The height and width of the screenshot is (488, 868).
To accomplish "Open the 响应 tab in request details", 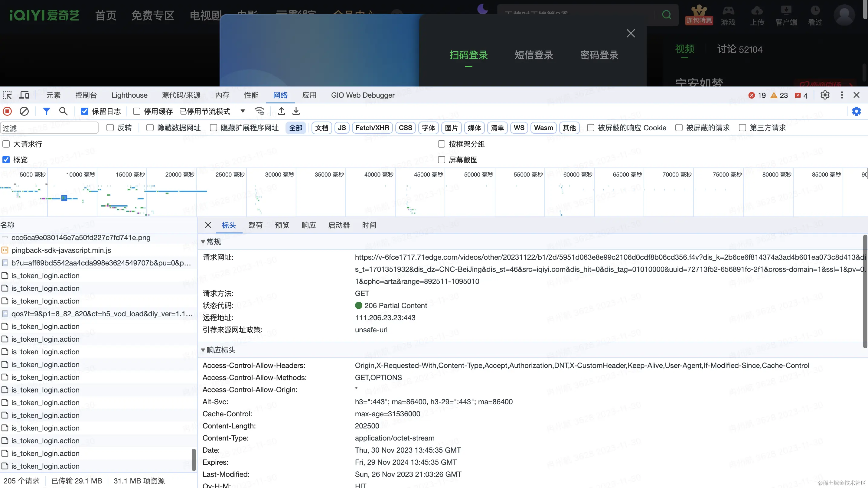I will [x=309, y=225].
